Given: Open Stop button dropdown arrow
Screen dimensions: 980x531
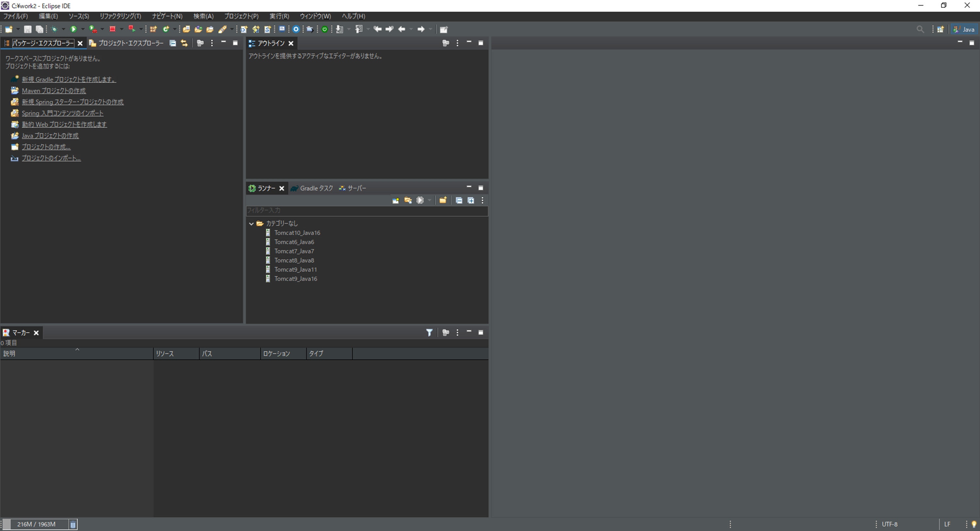Looking at the screenshot, I should 121,29.
